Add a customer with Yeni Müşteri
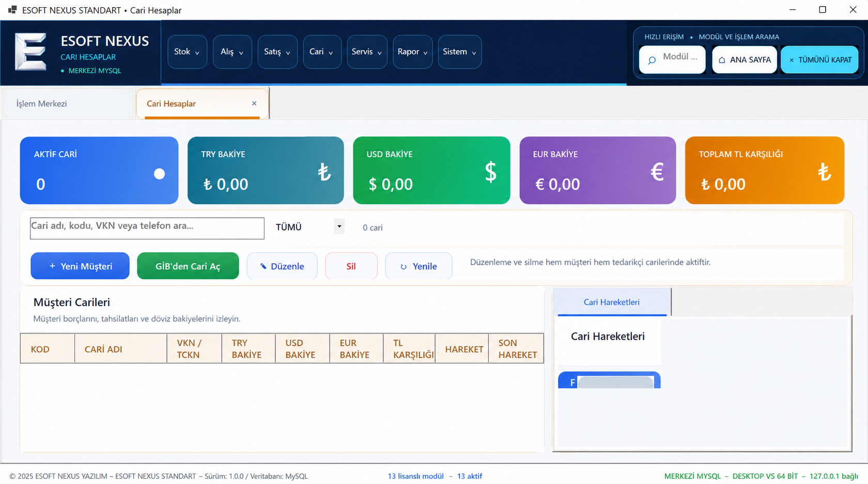The height and width of the screenshot is (484, 868). 80,266
